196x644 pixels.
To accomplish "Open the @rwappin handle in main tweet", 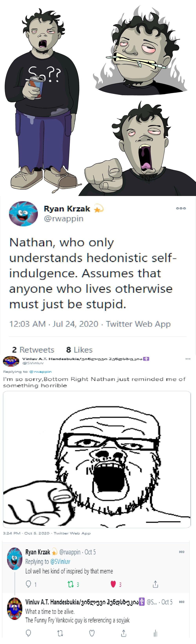I will click(64, 219).
